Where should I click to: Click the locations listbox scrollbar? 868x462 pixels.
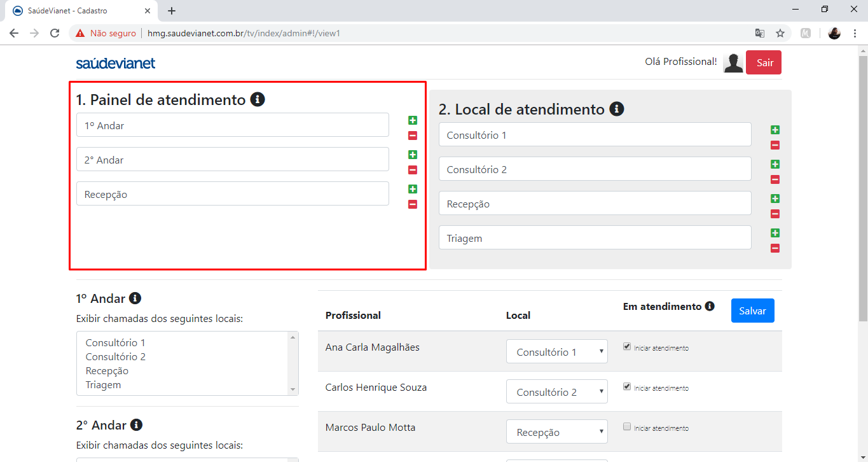pos(293,363)
